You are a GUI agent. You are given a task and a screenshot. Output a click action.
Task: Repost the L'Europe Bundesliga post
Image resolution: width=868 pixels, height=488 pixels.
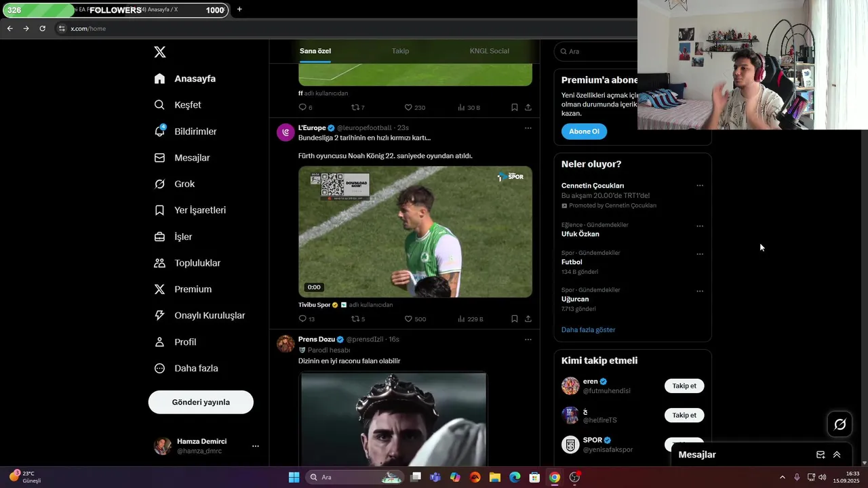click(x=358, y=319)
